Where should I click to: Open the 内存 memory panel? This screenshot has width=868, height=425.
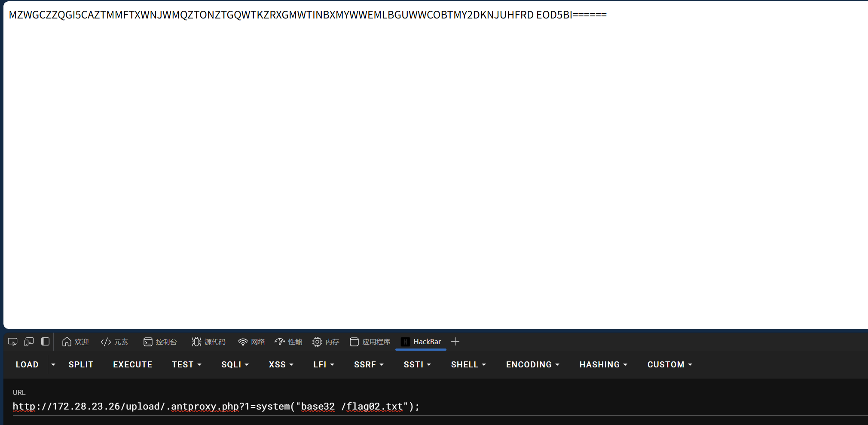point(326,342)
